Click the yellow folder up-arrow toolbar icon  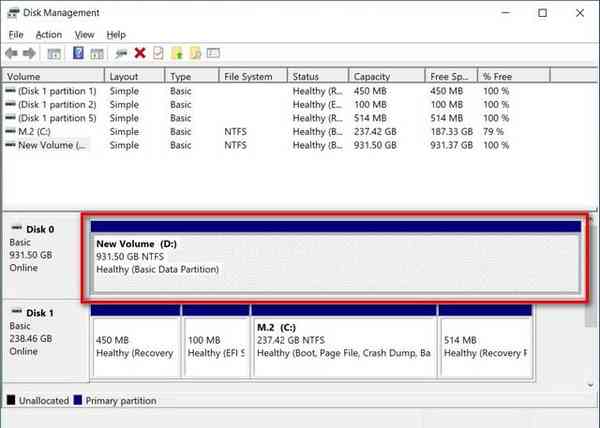pos(177,53)
